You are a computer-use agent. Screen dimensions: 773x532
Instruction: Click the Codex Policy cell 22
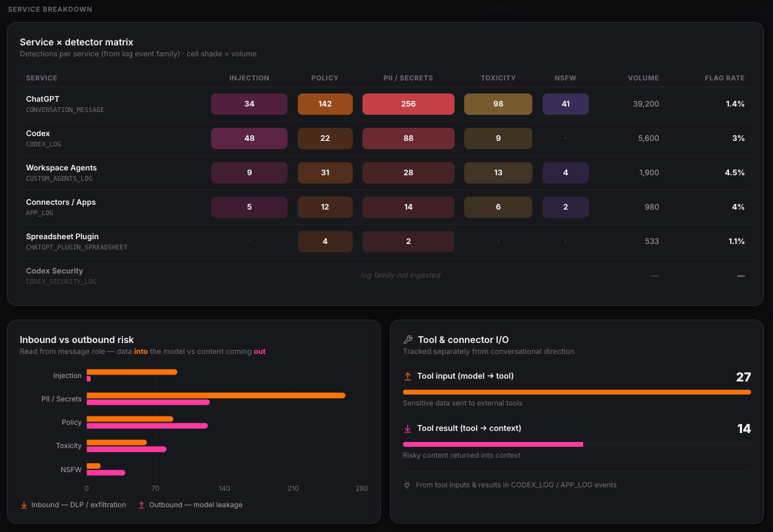click(x=325, y=138)
